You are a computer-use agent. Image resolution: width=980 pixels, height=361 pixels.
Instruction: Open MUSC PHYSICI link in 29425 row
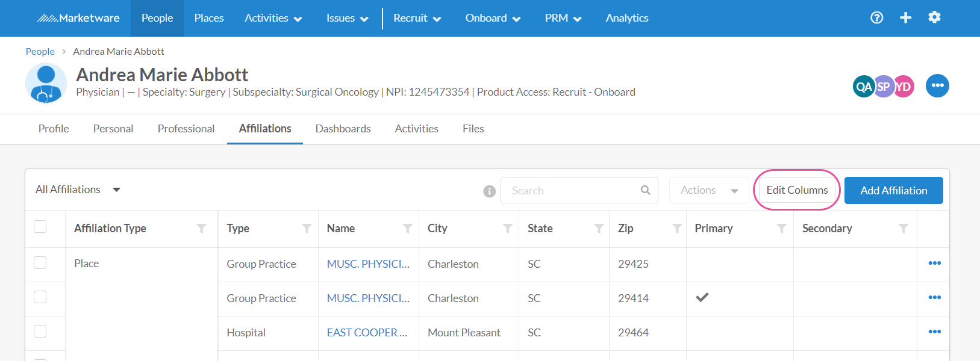click(368, 264)
